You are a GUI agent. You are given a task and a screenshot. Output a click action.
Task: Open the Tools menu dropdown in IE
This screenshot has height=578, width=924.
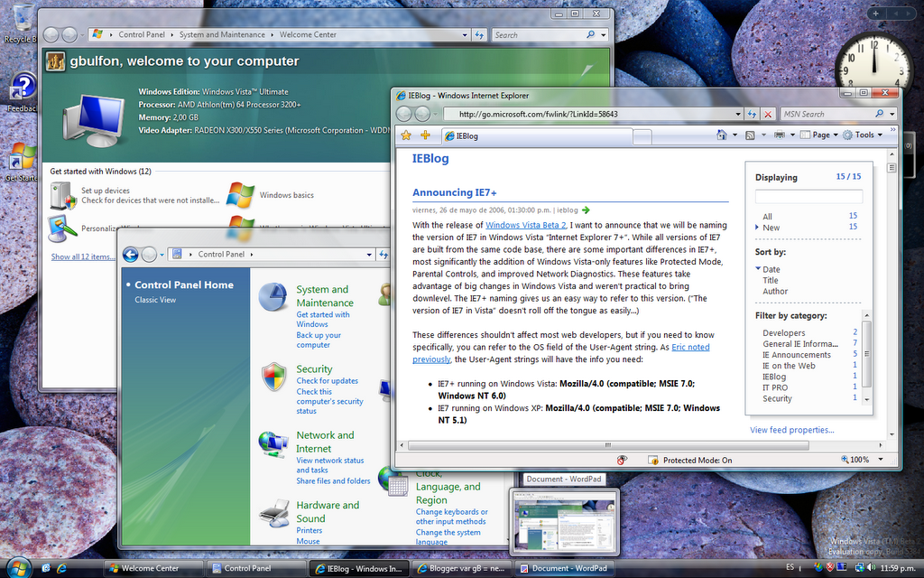[x=863, y=135]
